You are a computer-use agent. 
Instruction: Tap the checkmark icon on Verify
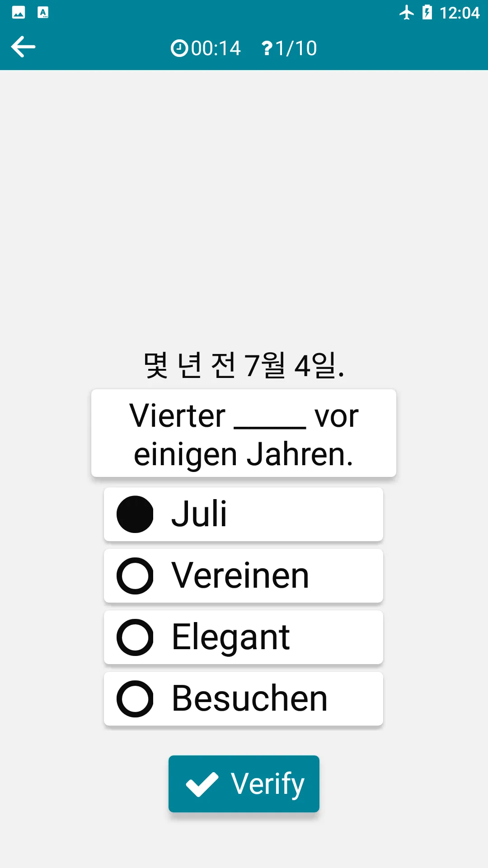202,784
